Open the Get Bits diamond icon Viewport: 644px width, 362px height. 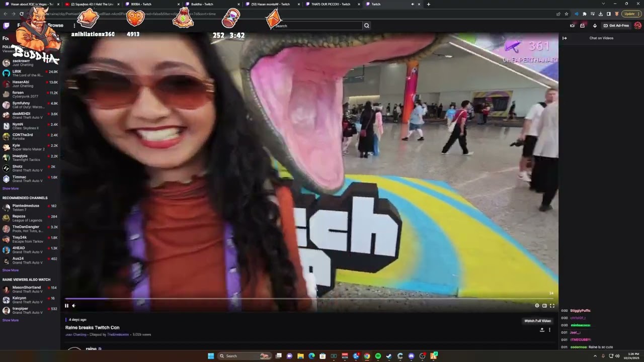pyautogui.click(x=595, y=26)
